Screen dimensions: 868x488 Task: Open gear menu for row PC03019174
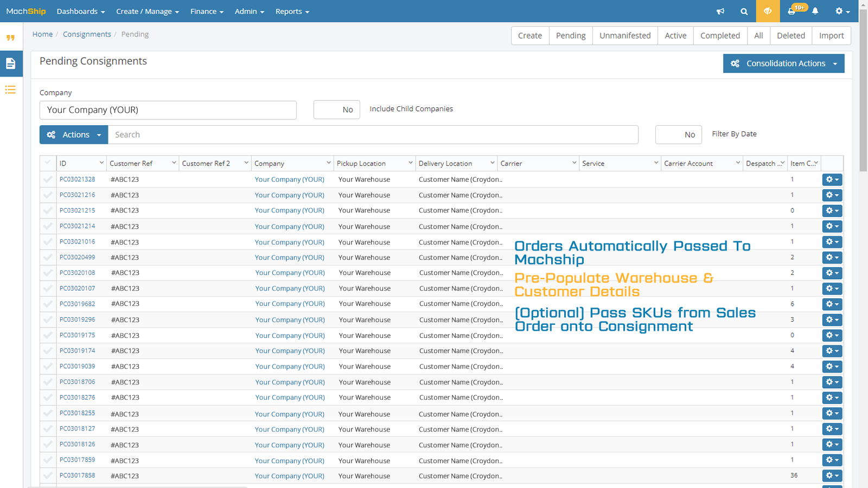coord(832,351)
